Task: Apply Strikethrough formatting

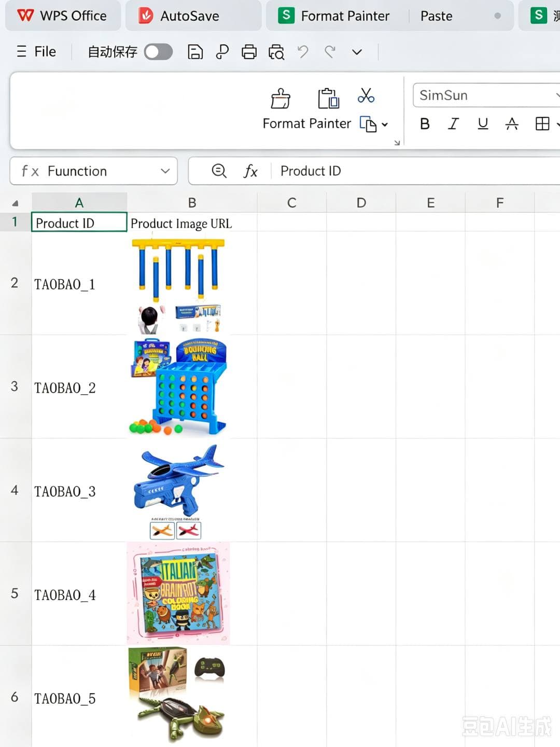Action: [x=512, y=123]
